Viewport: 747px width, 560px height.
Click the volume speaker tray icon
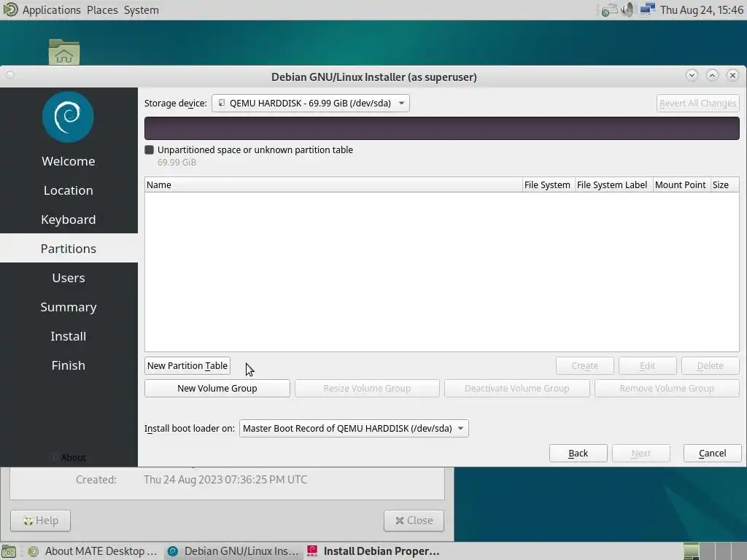point(628,9)
